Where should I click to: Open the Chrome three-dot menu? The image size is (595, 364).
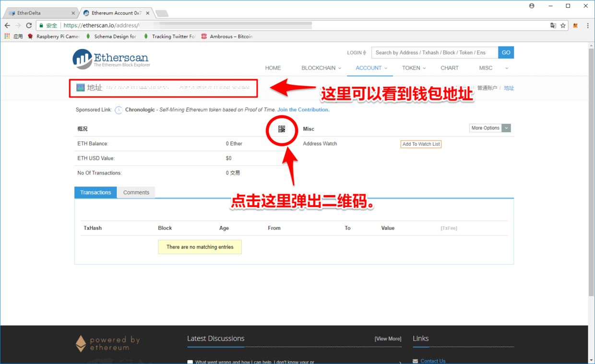588,25
